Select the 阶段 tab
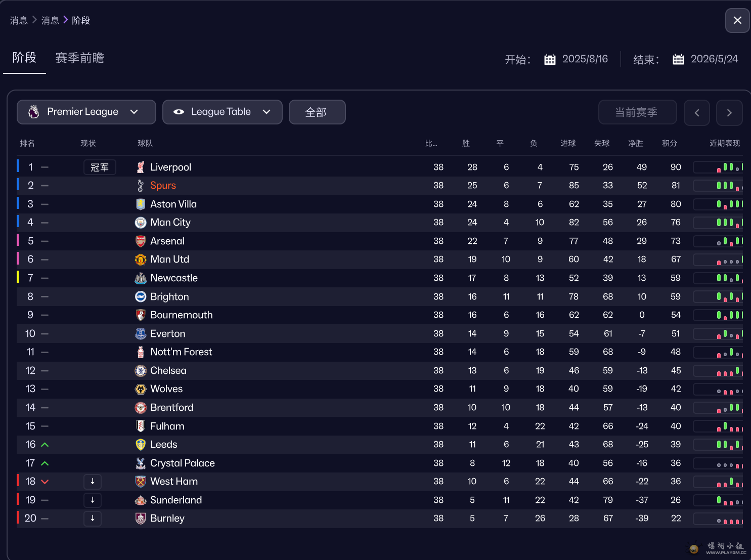Screen dimensions: 751x560 (24, 58)
